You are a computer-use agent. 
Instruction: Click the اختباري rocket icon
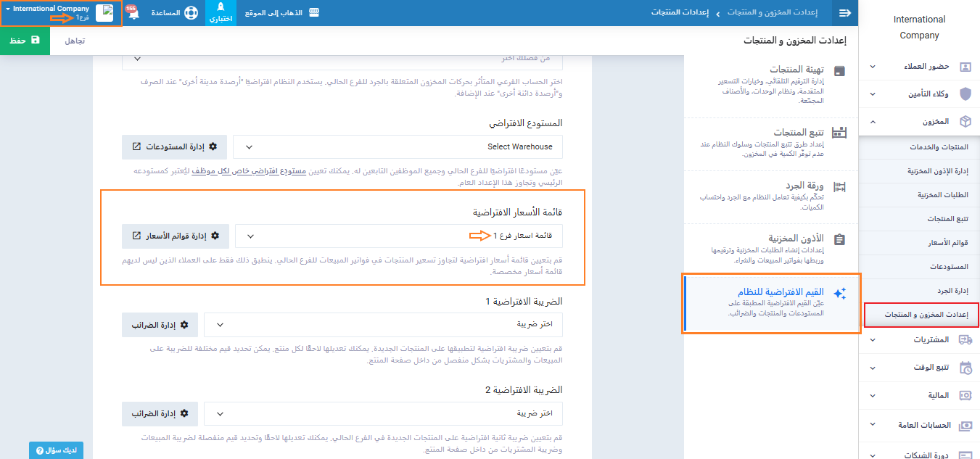coord(221,9)
